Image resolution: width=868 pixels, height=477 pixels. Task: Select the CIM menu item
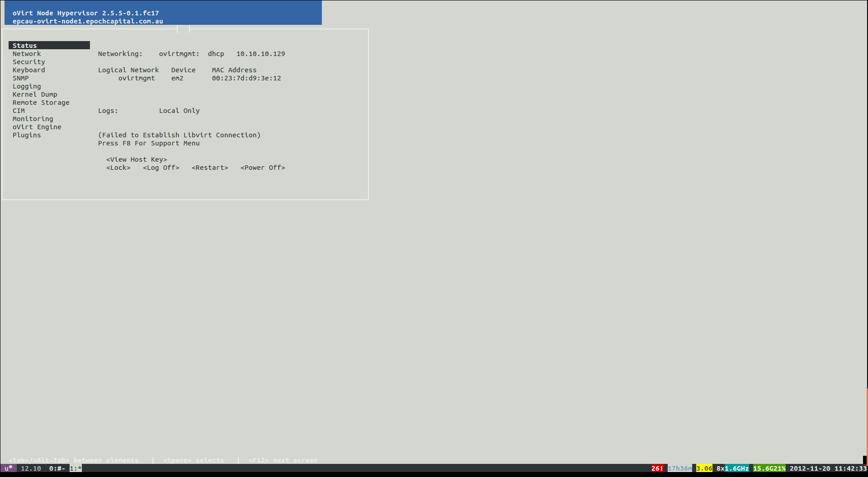point(19,111)
